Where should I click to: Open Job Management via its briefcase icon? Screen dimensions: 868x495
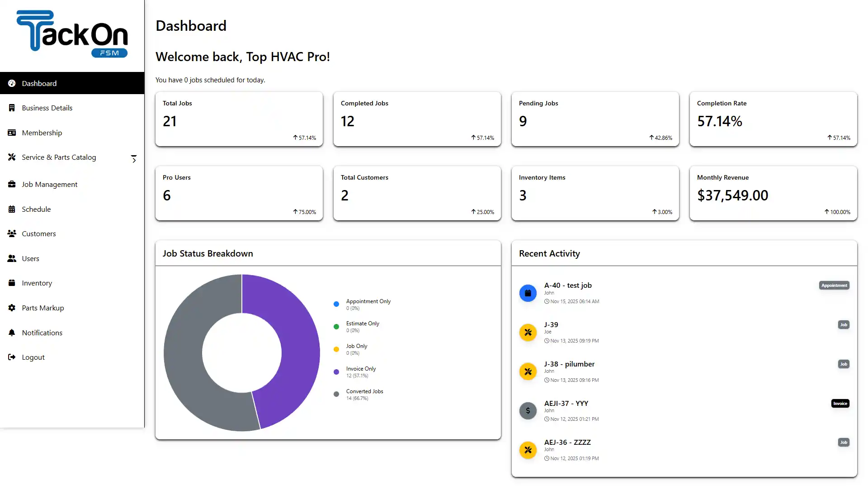tap(12, 184)
